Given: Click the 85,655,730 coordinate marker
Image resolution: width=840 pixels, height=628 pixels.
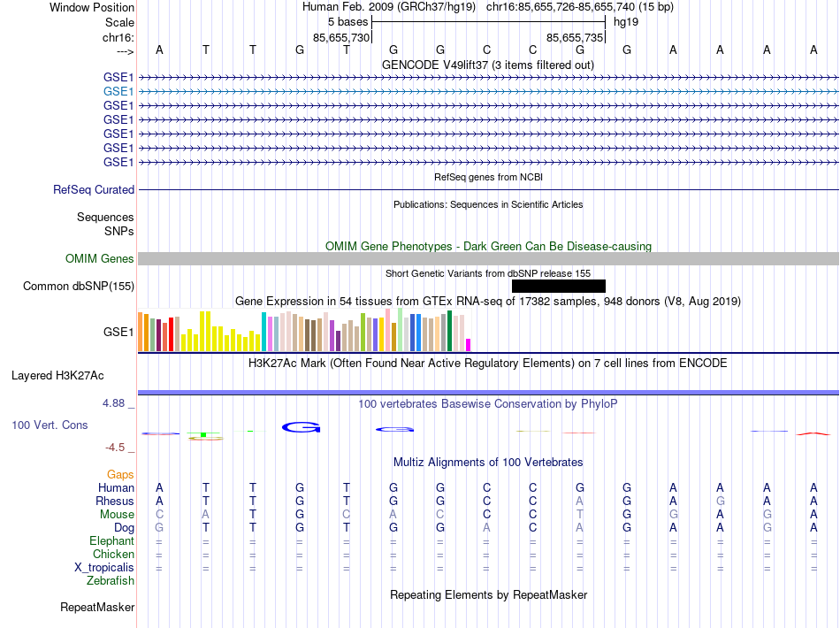Looking at the screenshot, I should coord(341,37).
